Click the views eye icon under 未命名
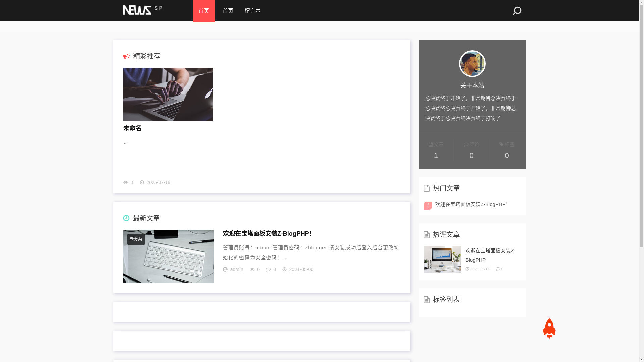 126,182
